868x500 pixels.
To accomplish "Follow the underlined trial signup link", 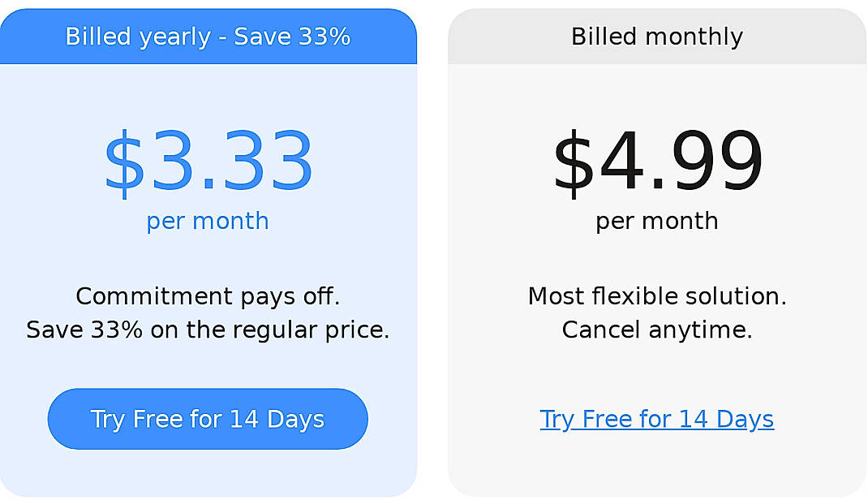I will pyautogui.click(x=656, y=419).
